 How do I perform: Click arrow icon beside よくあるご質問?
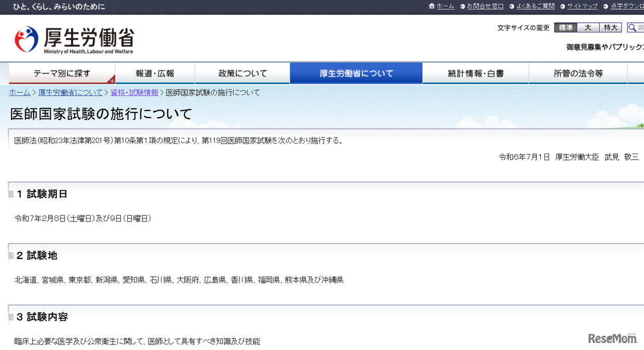click(x=512, y=7)
